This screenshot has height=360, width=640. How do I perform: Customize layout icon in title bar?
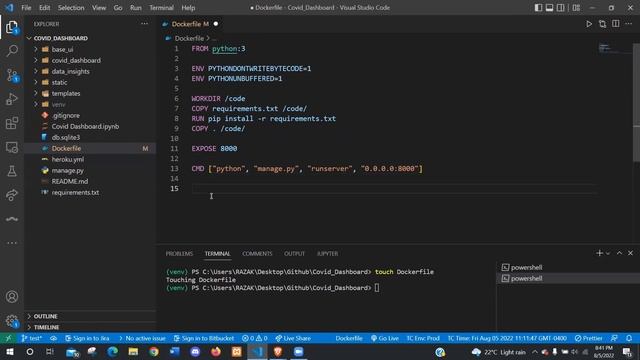[x=576, y=7]
